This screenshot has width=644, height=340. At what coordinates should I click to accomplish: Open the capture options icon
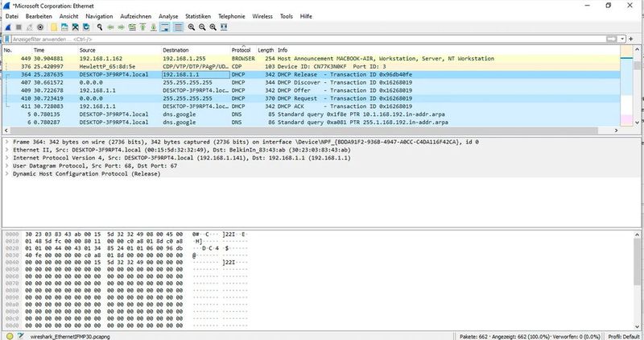[40, 27]
